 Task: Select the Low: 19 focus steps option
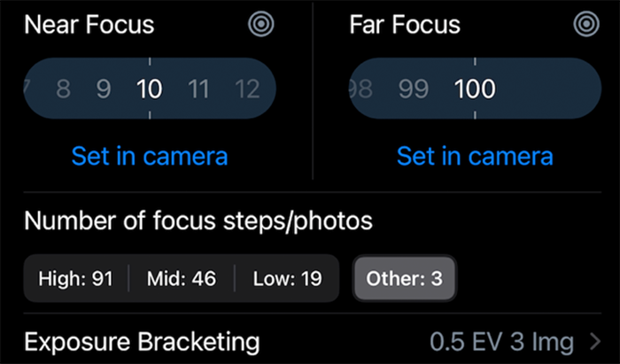click(x=288, y=279)
